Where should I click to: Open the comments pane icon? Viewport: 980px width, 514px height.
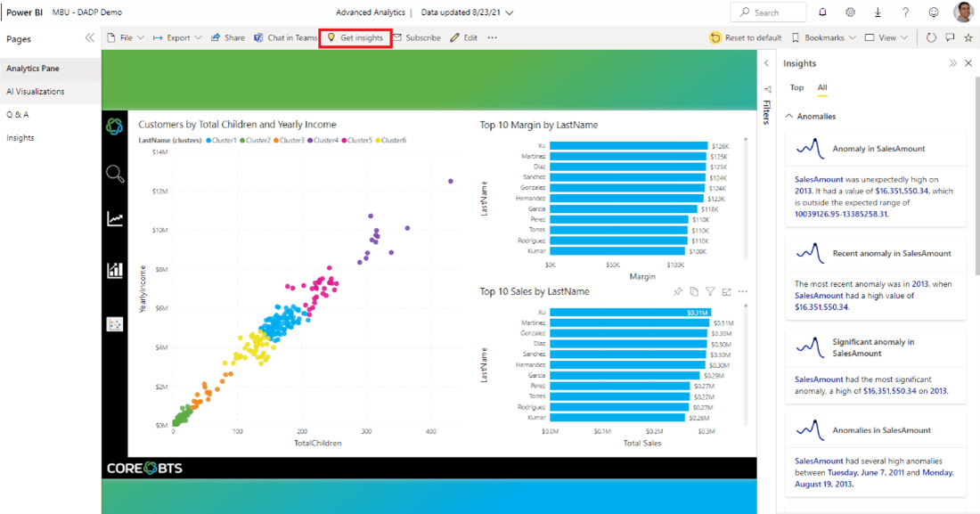click(x=950, y=38)
